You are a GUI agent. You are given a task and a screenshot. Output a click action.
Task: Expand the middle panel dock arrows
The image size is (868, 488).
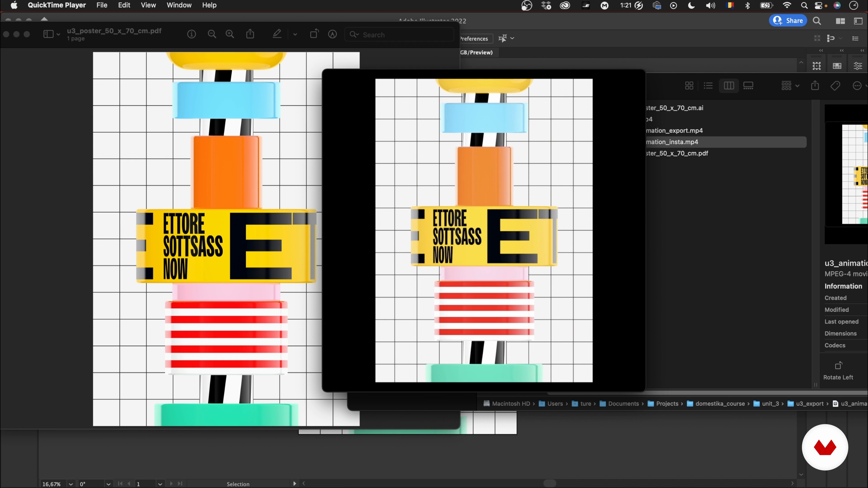coord(842,51)
